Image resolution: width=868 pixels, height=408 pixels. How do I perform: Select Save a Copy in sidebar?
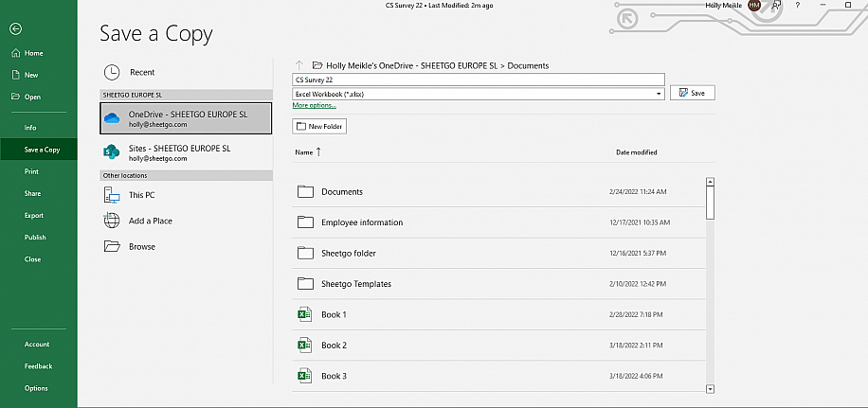[39, 150]
